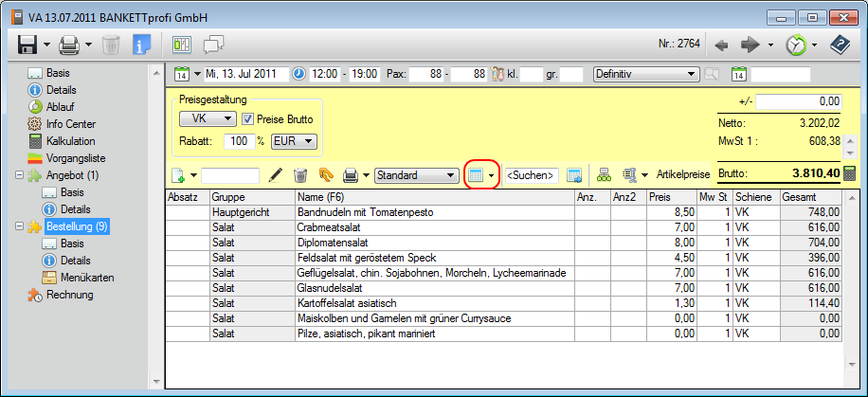
Task: Click the blue clock icon before start time
Action: (298, 74)
